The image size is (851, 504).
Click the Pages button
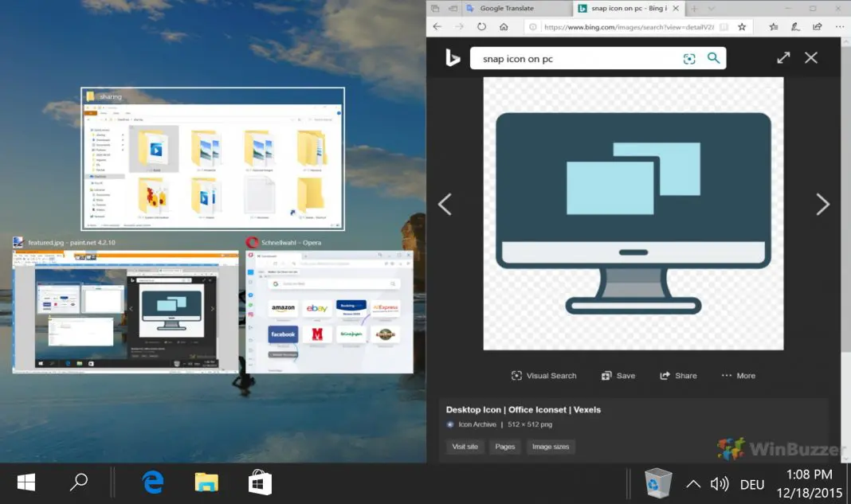(504, 447)
